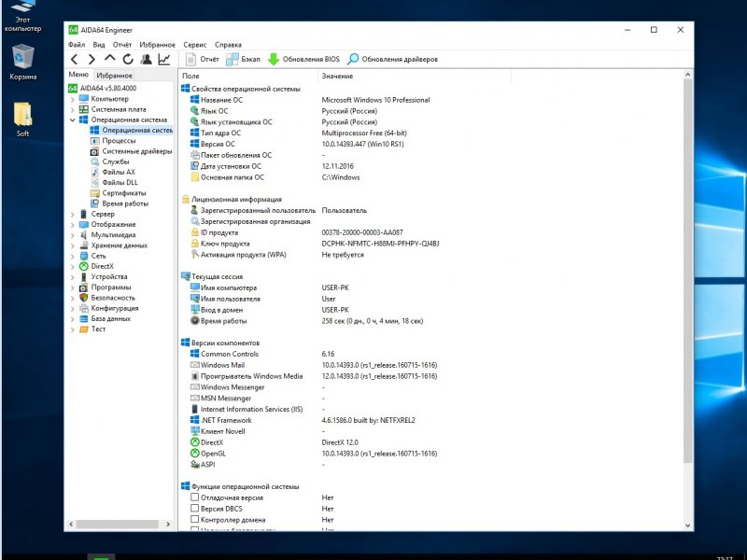Click the Безопасность shield icon
Image resolution: width=747 pixels, height=560 pixels.
click(x=84, y=298)
